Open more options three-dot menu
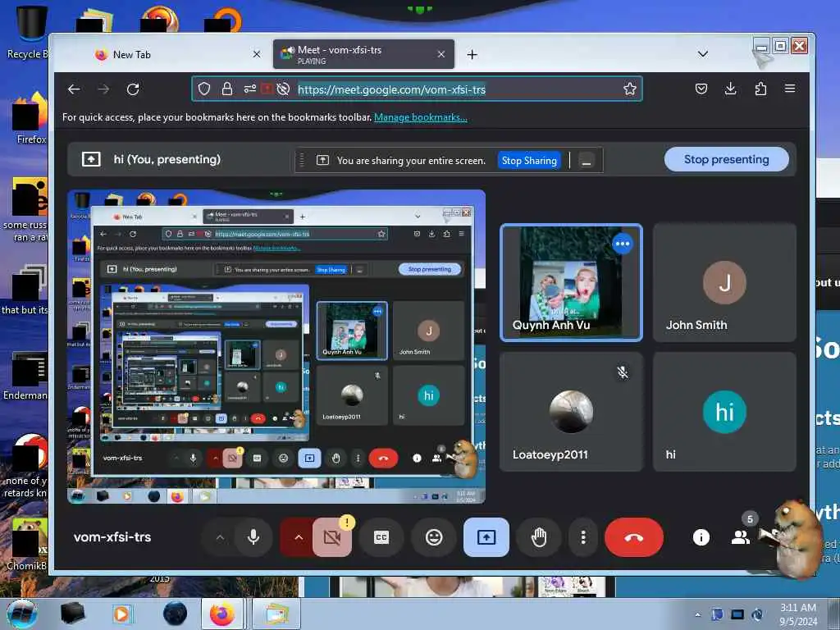The image size is (840, 630). click(x=583, y=537)
